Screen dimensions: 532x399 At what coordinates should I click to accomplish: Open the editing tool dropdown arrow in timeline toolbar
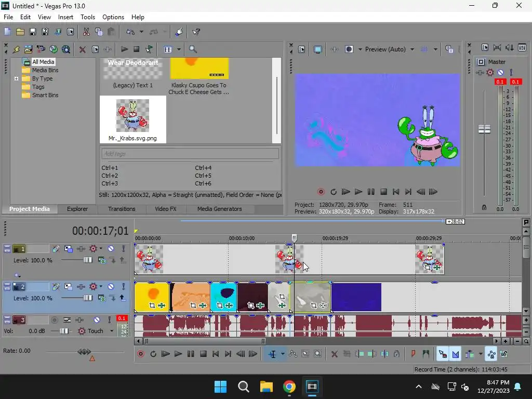click(283, 354)
